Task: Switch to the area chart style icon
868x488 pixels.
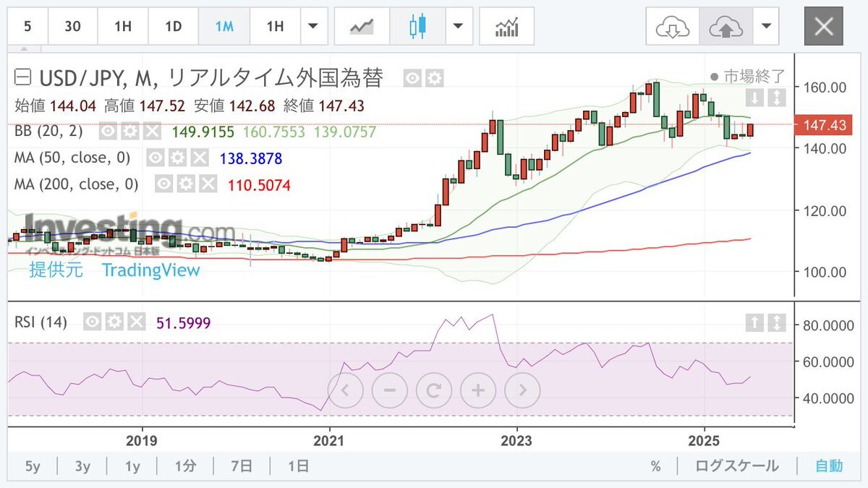Action: [360, 27]
